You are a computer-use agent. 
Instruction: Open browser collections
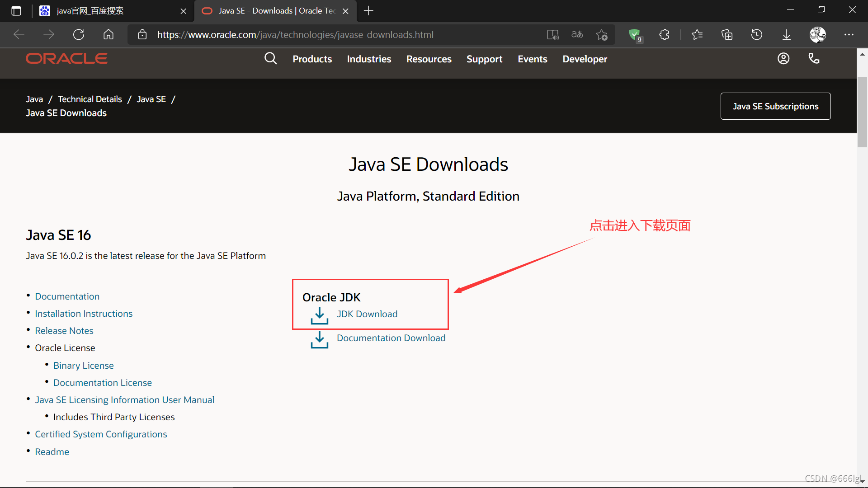[x=727, y=35]
